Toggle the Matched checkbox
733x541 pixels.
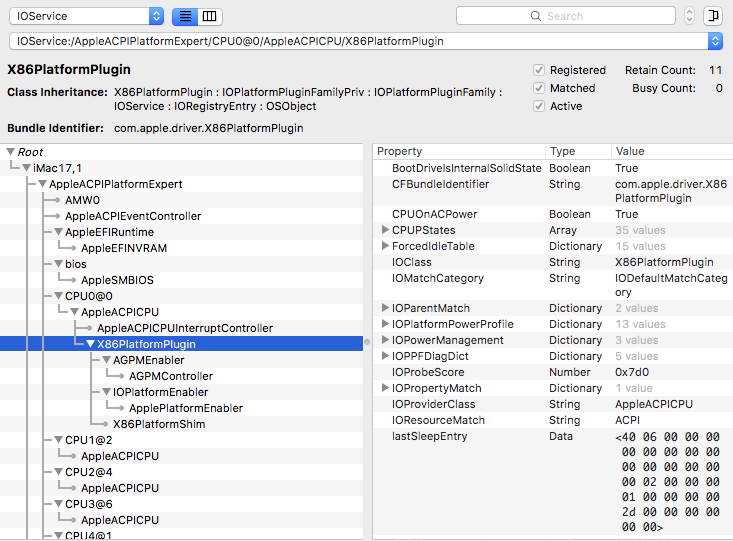pos(539,88)
